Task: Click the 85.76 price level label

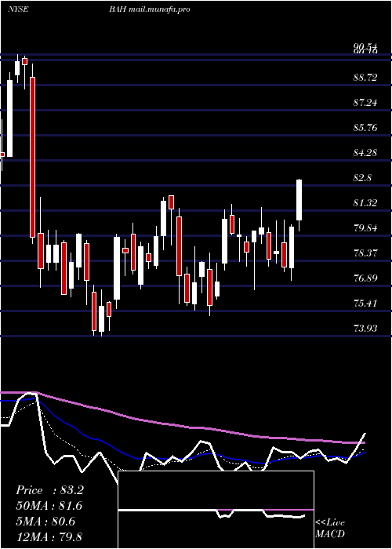Action: [x=365, y=127]
